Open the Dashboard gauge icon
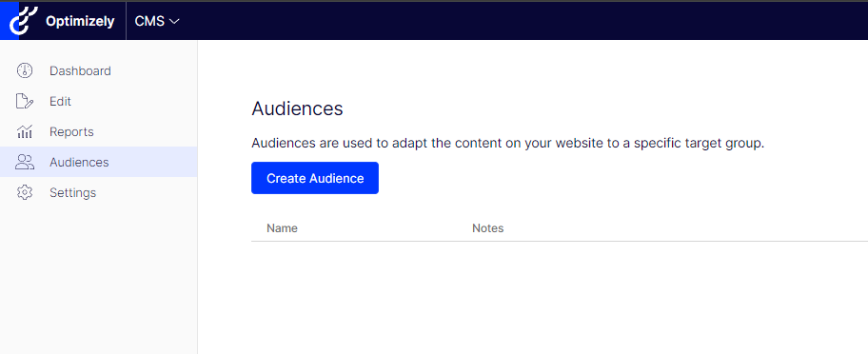The image size is (868, 354). (x=25, y=70)
